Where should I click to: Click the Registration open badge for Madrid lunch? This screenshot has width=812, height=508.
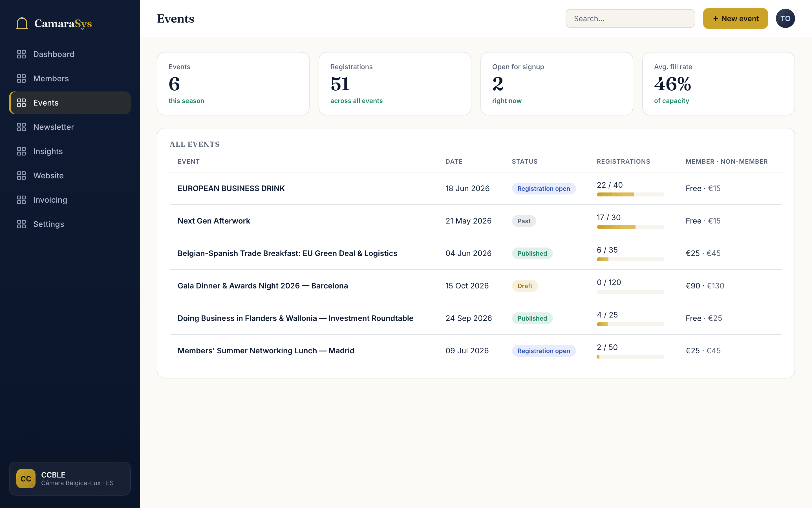[544, 351]
